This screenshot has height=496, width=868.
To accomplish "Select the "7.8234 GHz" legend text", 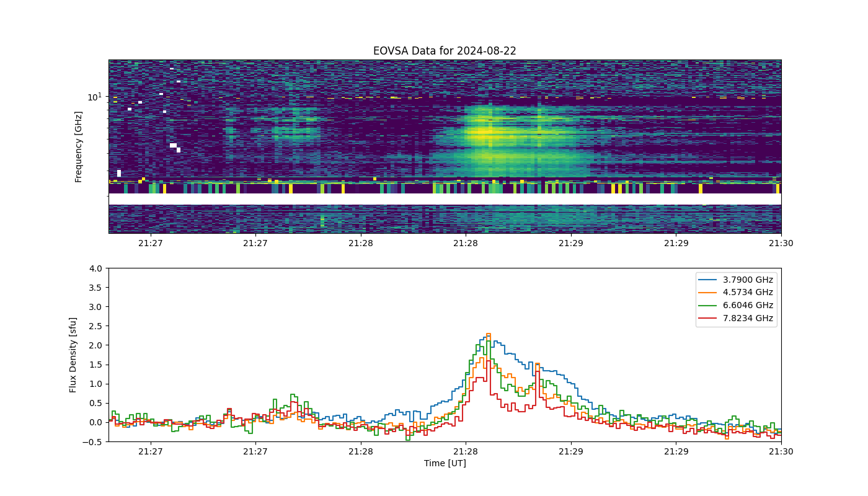I will (x=748, y=319).
